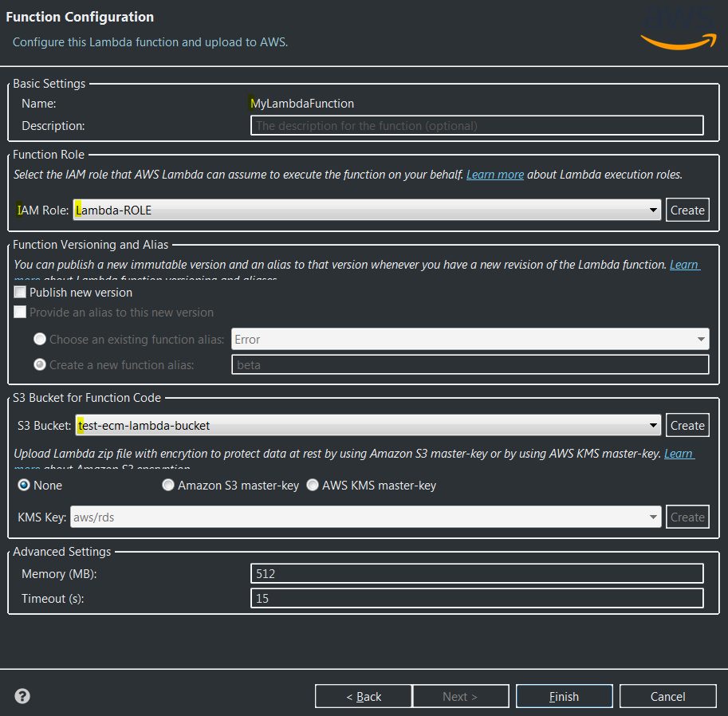Image resolution: width=728 pixels, height=716 pixels.
Task: Click the Function Configuration title
Action: 80,18
